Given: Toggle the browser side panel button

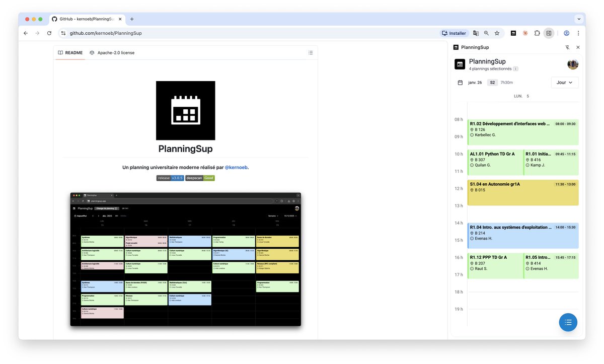Looking at the screenshot, I should (549, 33).
